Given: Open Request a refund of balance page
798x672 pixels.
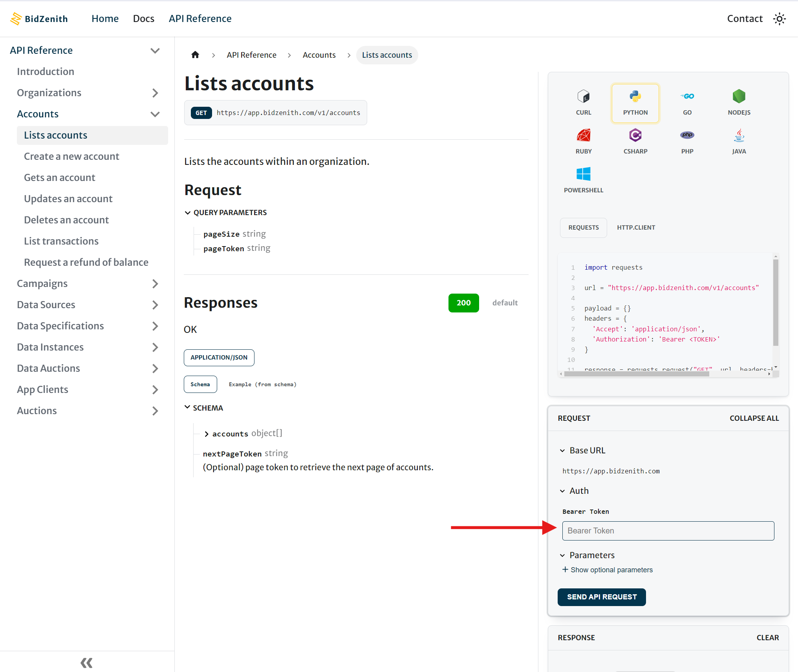Looking at the screenshot, I should coord(86,262).
